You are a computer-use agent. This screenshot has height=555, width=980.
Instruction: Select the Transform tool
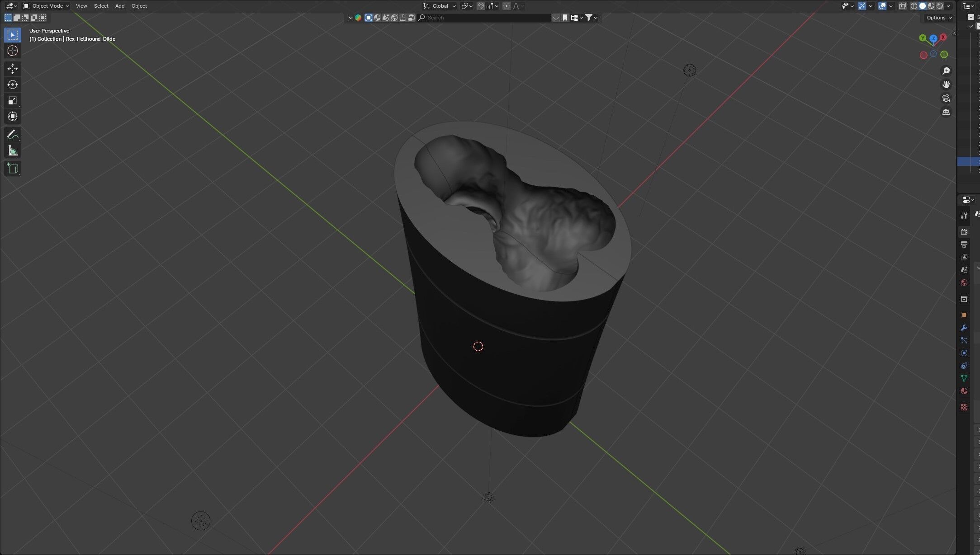click(13, 116)
